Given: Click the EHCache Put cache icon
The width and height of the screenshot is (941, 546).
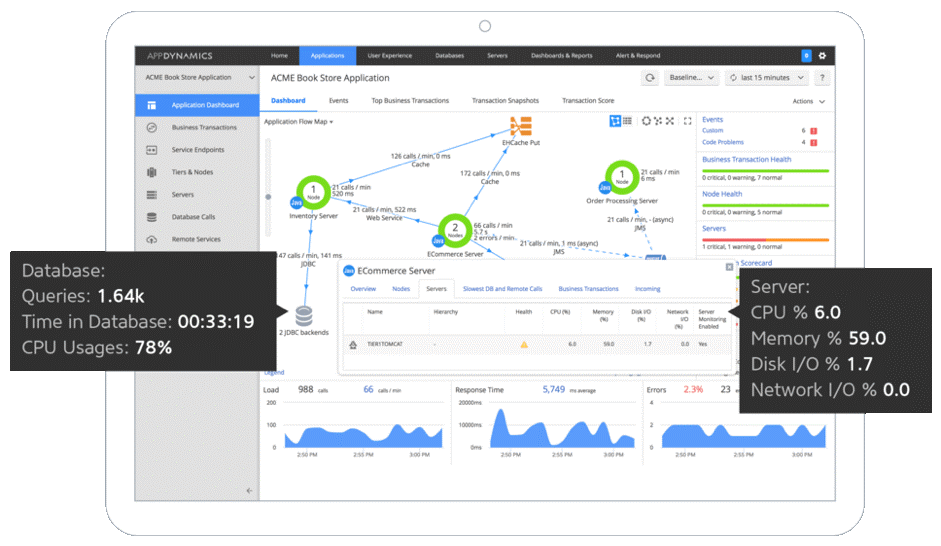Looking at the screenshot, I should [x=521, y=127].
